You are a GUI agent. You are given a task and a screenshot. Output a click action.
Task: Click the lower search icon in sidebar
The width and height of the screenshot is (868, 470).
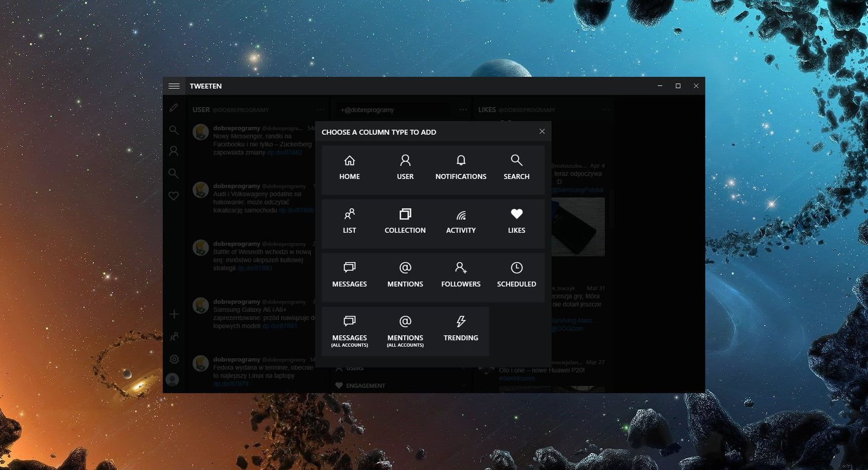click(174, 173)
